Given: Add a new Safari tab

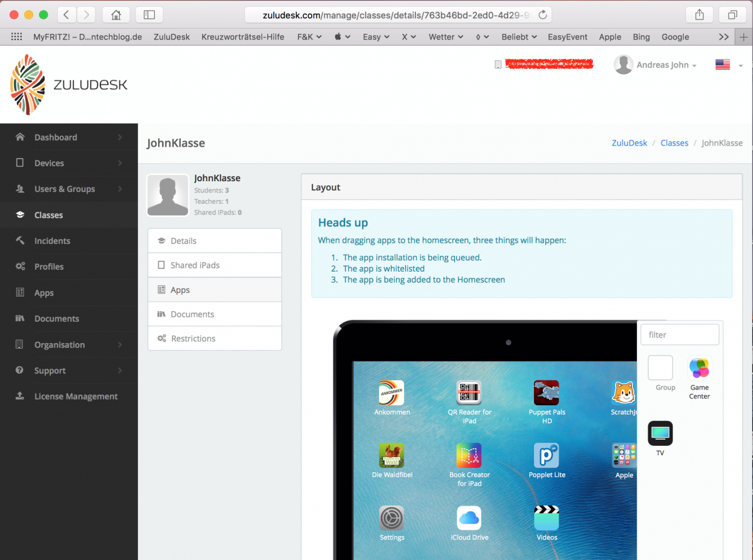Looking at the screenshot, I should tap(744, 37).
